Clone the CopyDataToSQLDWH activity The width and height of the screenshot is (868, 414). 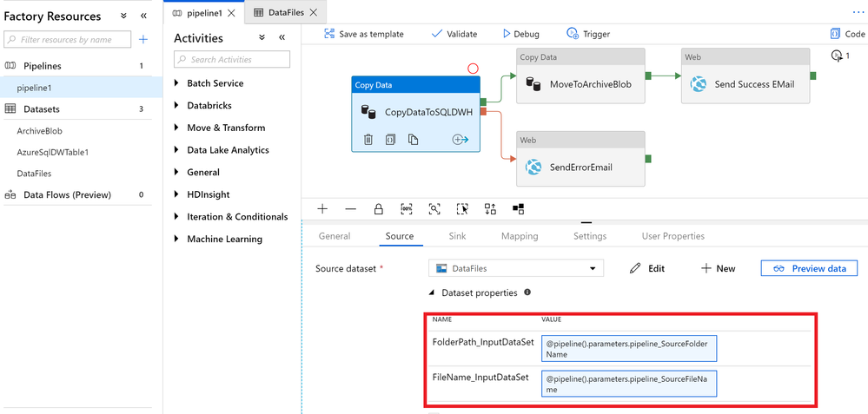[x=413, y=139]
